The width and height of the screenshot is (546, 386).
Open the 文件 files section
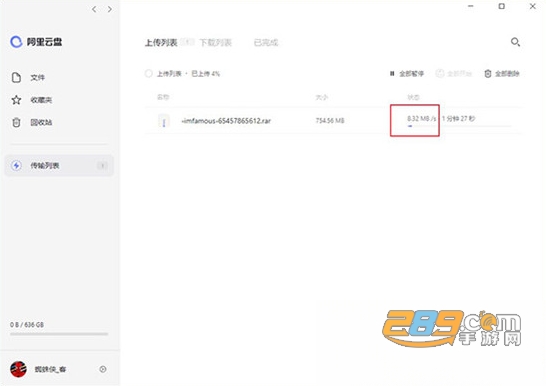click(37, 77)
